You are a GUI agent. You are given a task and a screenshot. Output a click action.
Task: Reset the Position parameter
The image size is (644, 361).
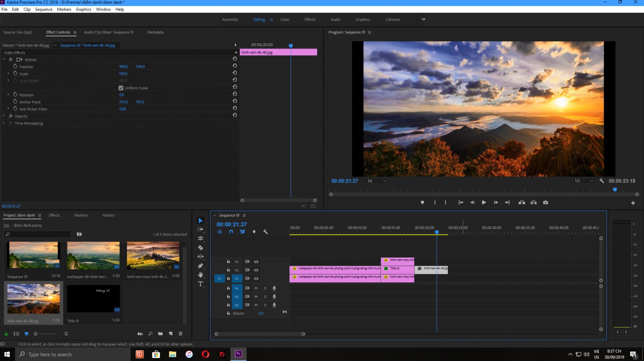tap(235, 66)
